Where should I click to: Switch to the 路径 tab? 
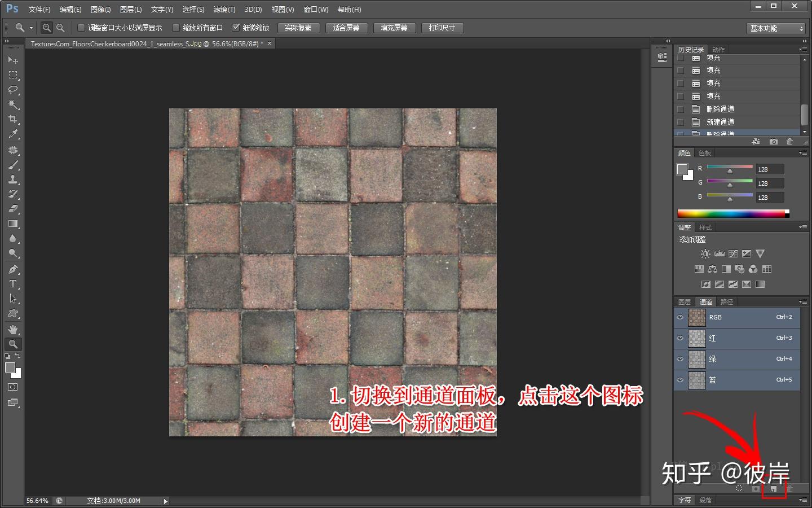click(726, 301)
